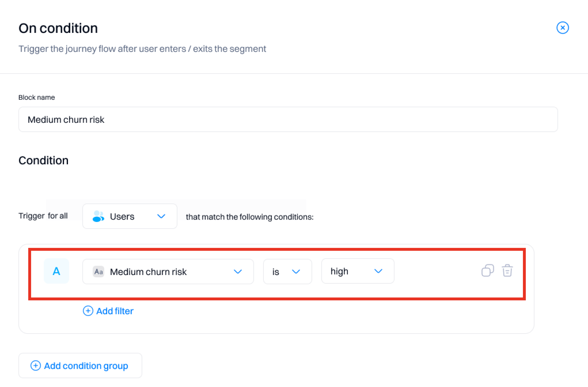The image size is (588, 387).
Task: Open the 'is' operator dropdown
Action: point(287,272)
